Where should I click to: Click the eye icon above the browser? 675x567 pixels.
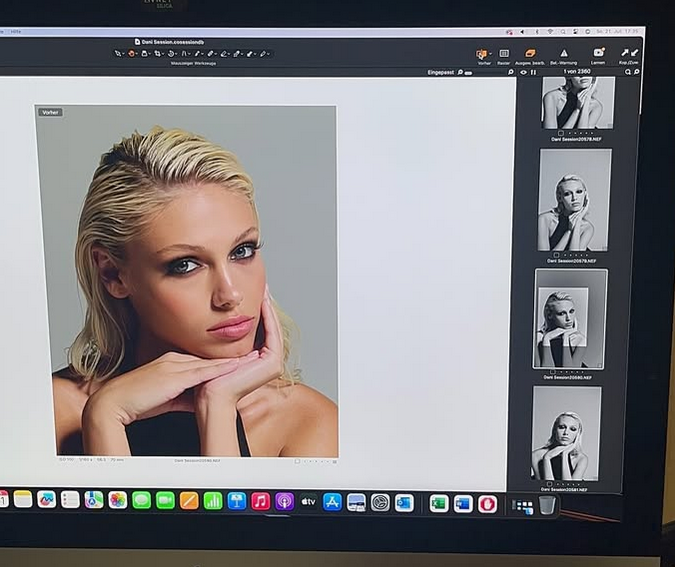522,72
